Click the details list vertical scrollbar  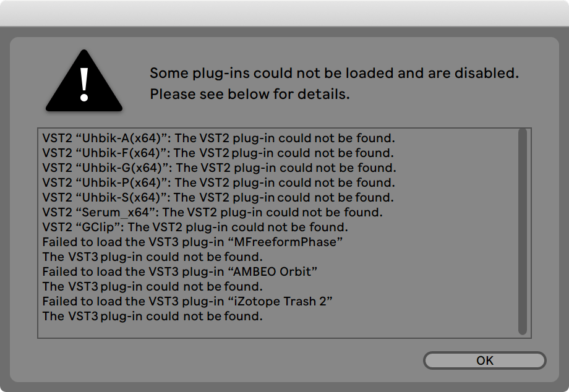523,232
